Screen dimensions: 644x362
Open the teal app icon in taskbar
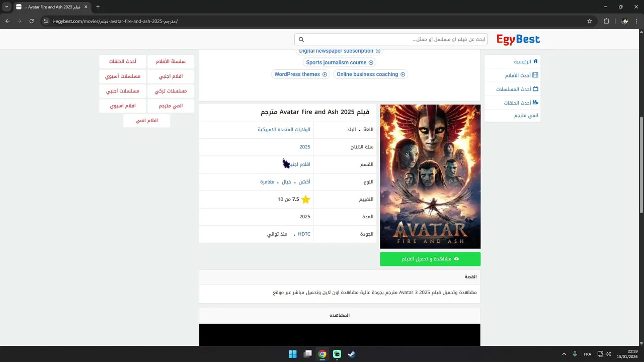(x=337, y=354)
